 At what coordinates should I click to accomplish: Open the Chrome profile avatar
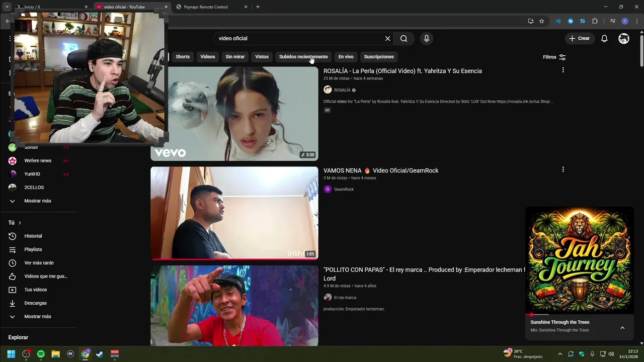pos(625,21)
